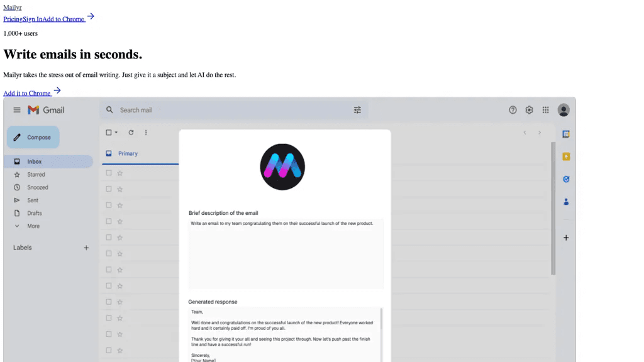Click the account profile avatar
644x362 pixels.
click(563, 110)
